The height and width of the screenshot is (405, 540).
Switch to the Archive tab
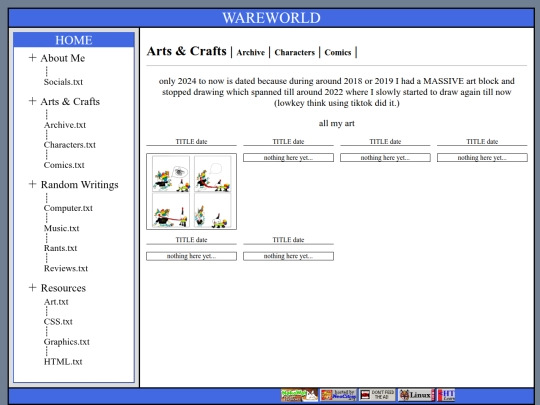coord(251,52)
